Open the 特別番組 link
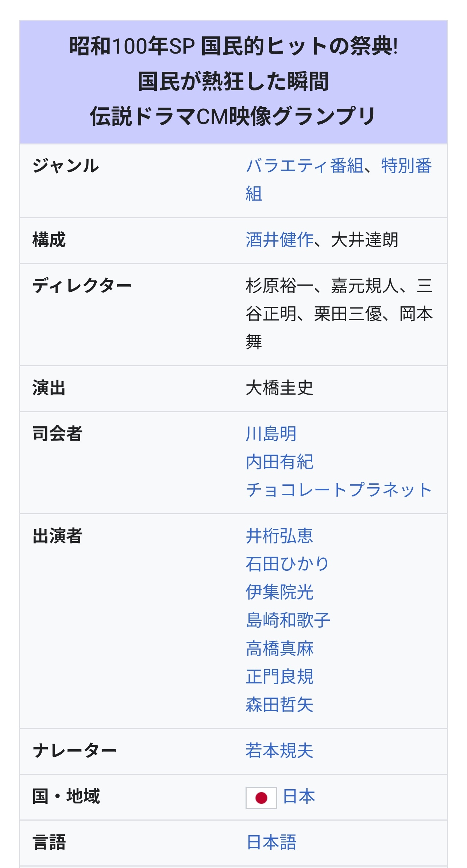The image size is (467, 868). tap(406, 166)
